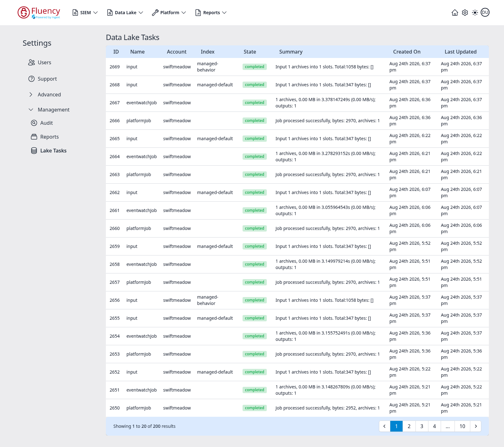Click the Data Lake Tasks heading
The height and width of the screenshot is (447, 504).
click(133, 37)
